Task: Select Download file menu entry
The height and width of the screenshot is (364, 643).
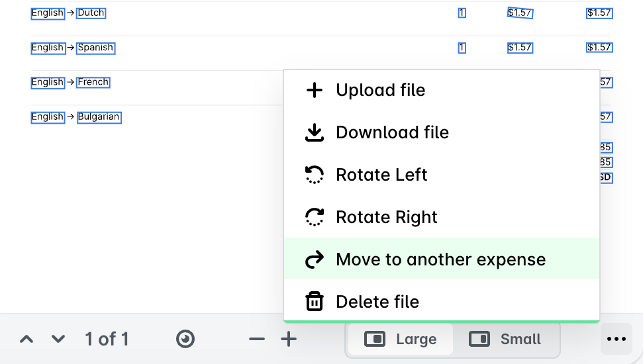Action: click(x=442, y=132)
